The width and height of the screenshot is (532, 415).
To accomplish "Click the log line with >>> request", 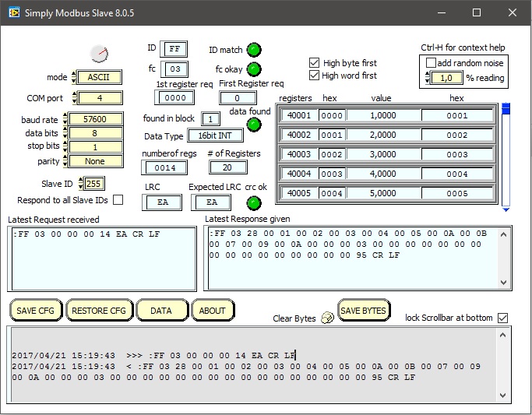I will click(x=154, y=355).
